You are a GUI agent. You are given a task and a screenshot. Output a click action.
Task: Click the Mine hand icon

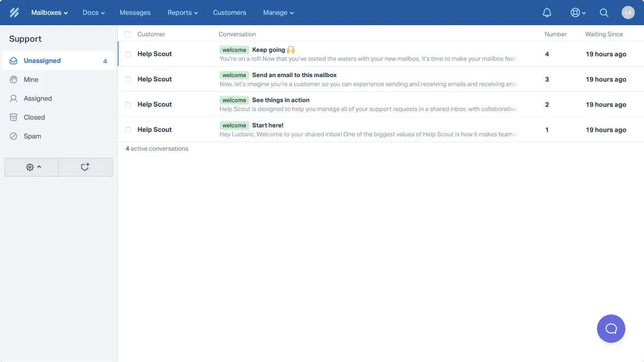(14, 80)
